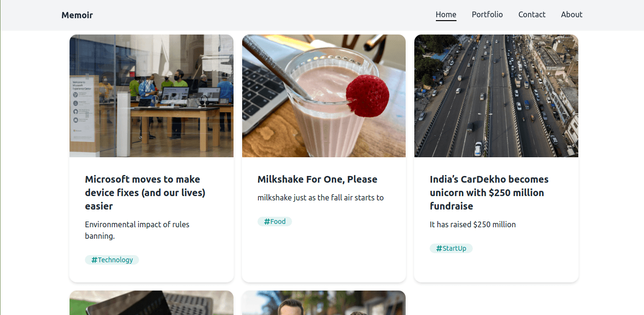Click the Environmental impact excerpt text
The image size is (644, 315).
click(137, 230)
